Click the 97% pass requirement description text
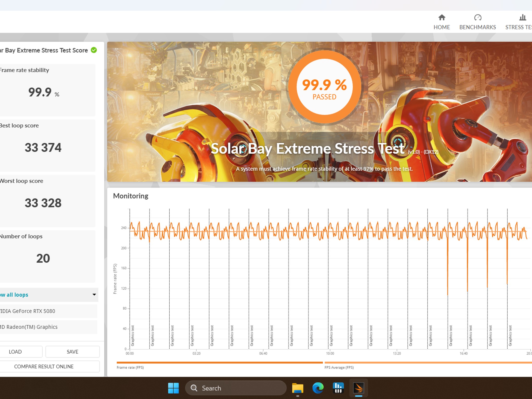The image size is (532, 399). coord(324,169)
